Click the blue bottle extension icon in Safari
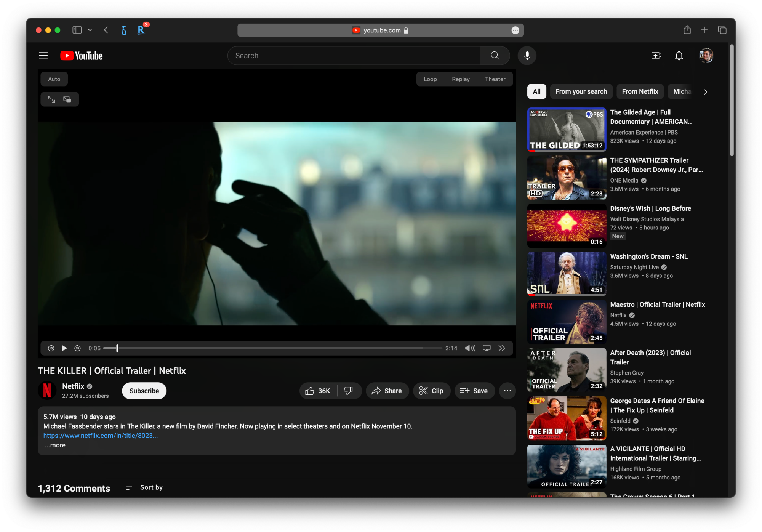Screen dimensions: 762x532 click(124, 30)
